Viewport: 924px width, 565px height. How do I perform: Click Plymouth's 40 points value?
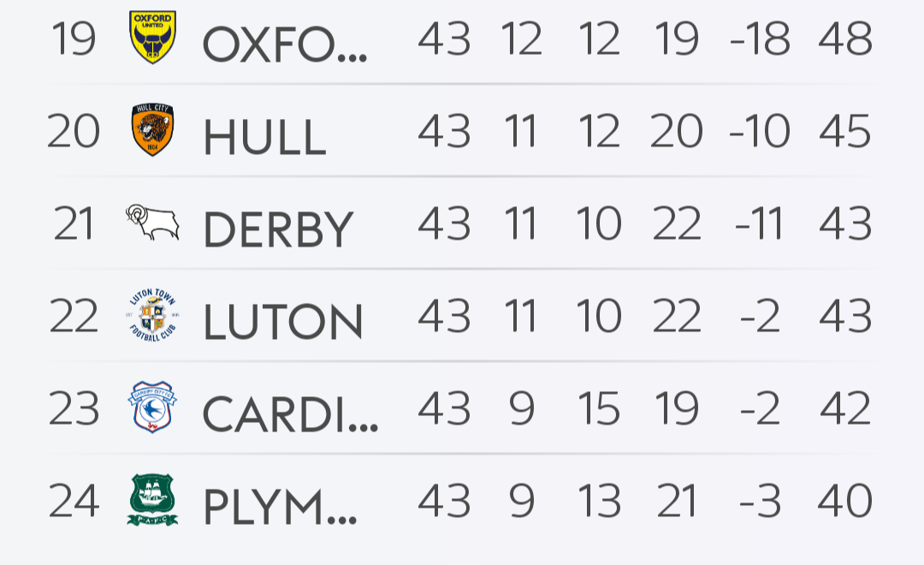click(x=845, y=501)
